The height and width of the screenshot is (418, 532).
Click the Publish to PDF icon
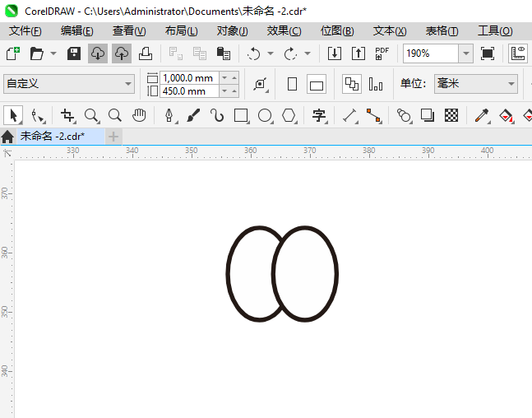[382, 53]
